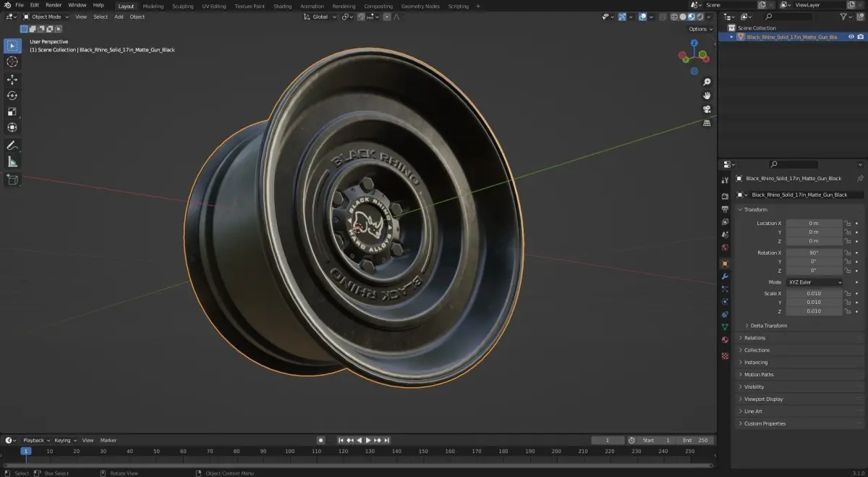Image resolution: width=868 pixels, height=477 pixels.
Task: Select the Scale tool
Action: pos(12,111)
